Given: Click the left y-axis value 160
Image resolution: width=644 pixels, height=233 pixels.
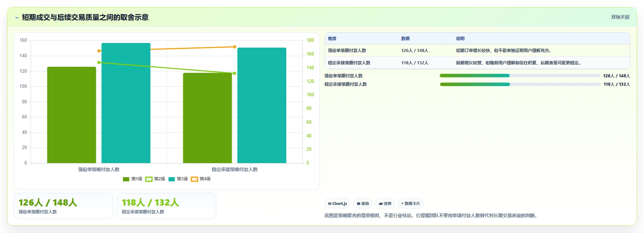Looking at the screenshot, I should (23, 40).
